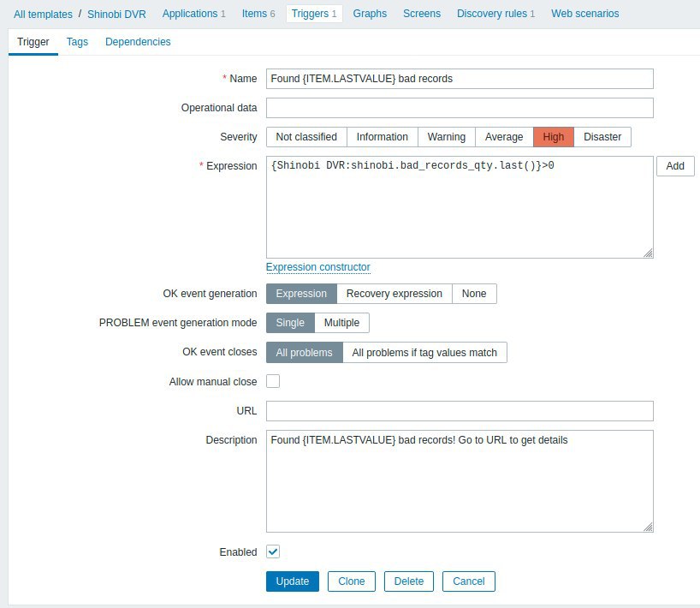Open Discovery rules section
Image resolution: width=700 pixels, height=608 pixels.
(x=495, y=14)
